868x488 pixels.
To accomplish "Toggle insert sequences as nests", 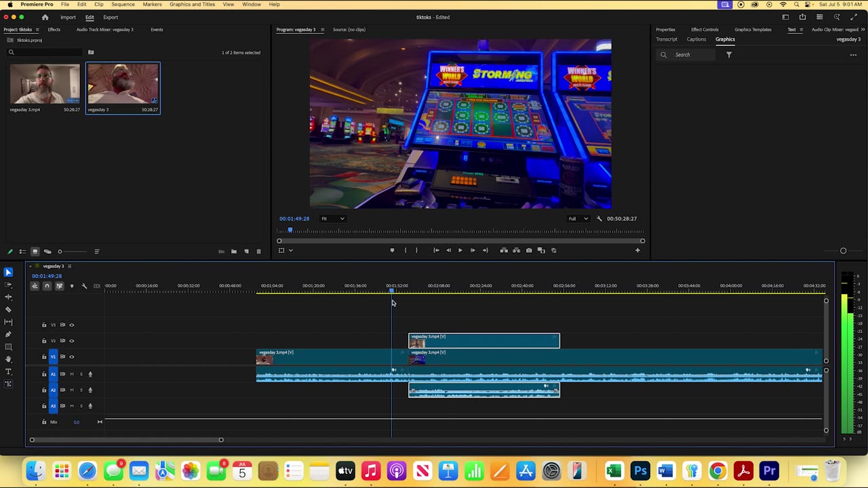I will 35,286.
